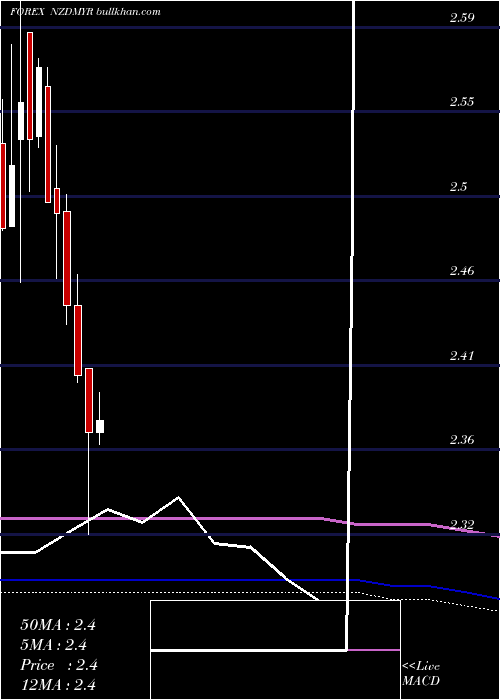
Task: Click the tallest red candlestick near 2.59
Action: (30, 86)
